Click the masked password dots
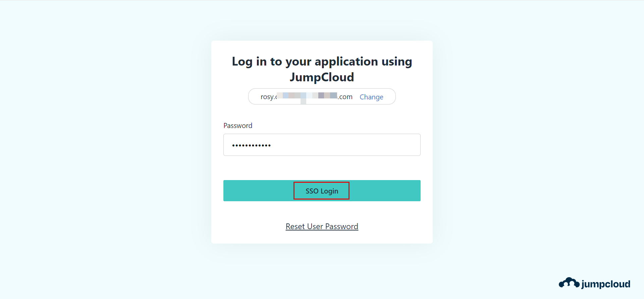This screenshot has height=299, width=644. [252, 145]
